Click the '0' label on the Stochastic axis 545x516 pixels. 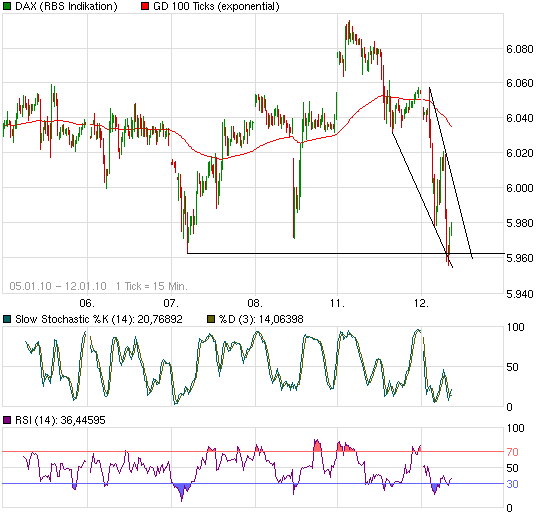tap(509, 407)
